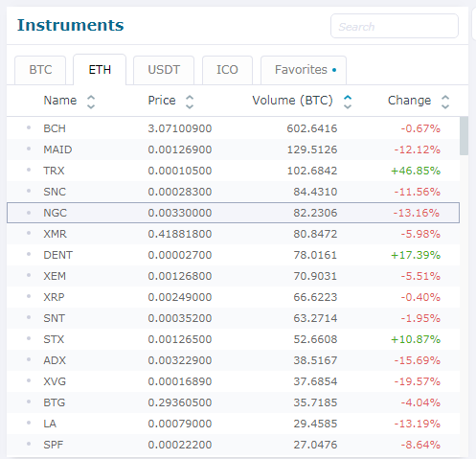Click TRX change +46.85%

click(x=416, y=171)
